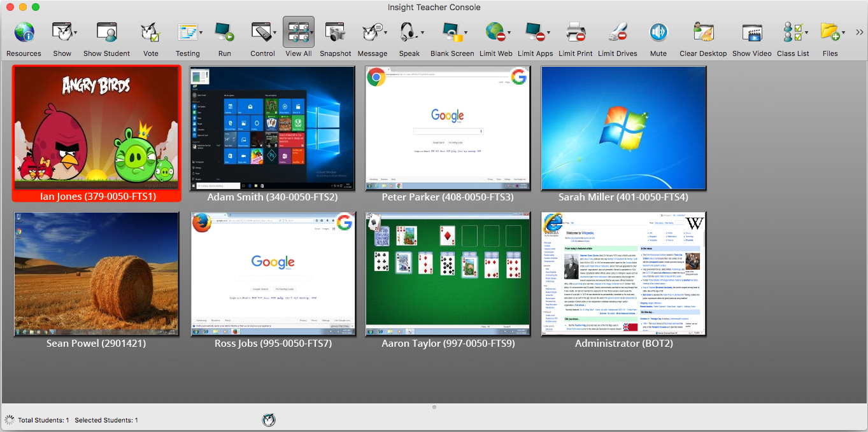Expand the toolbar overflow chevron

[859, 32]
